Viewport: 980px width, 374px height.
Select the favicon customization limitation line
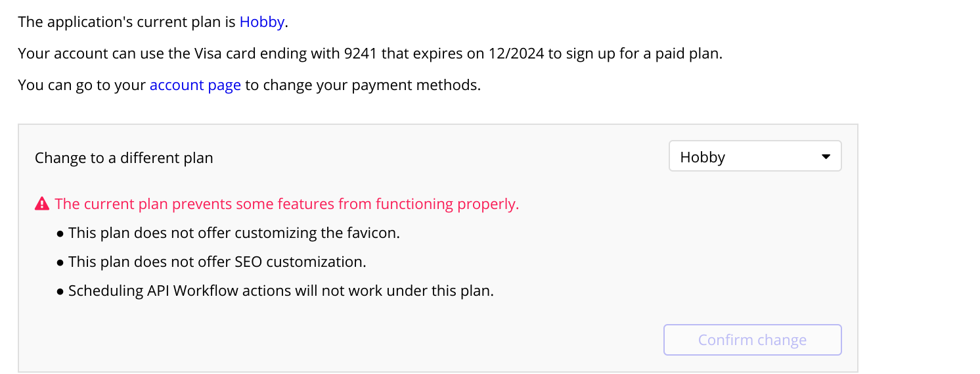tap(234, 233)
